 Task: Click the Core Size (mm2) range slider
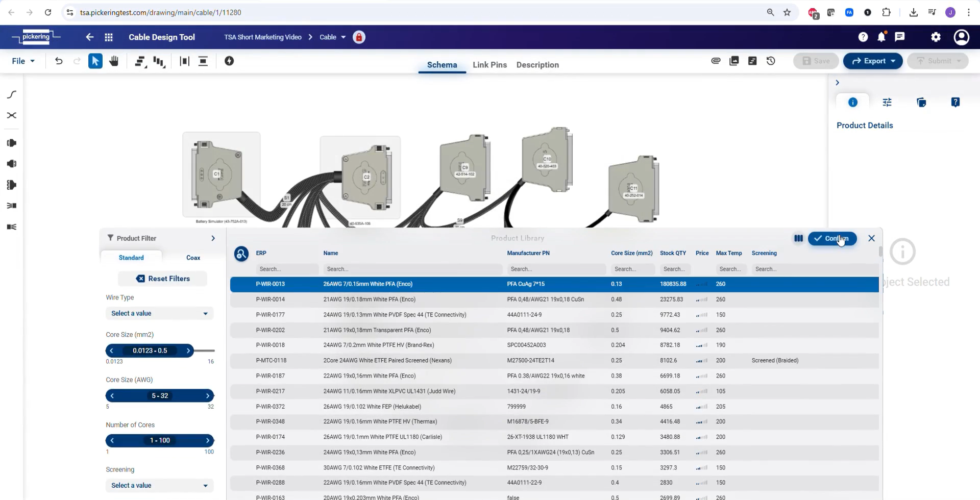[150, 351]
